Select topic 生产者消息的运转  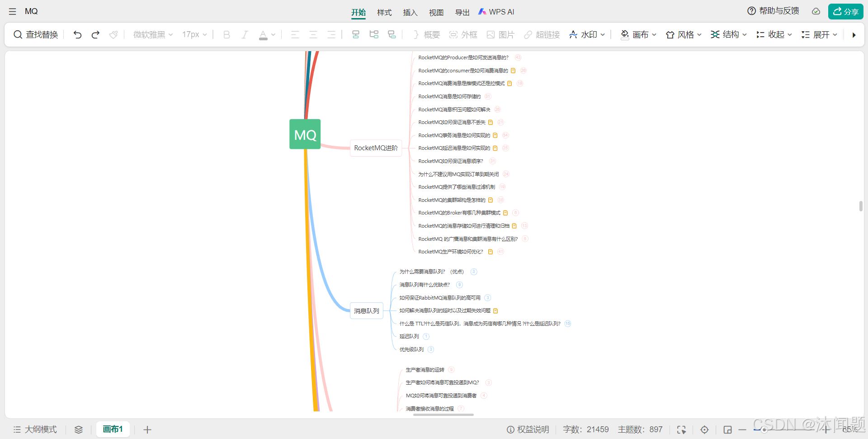pos(425,370)
